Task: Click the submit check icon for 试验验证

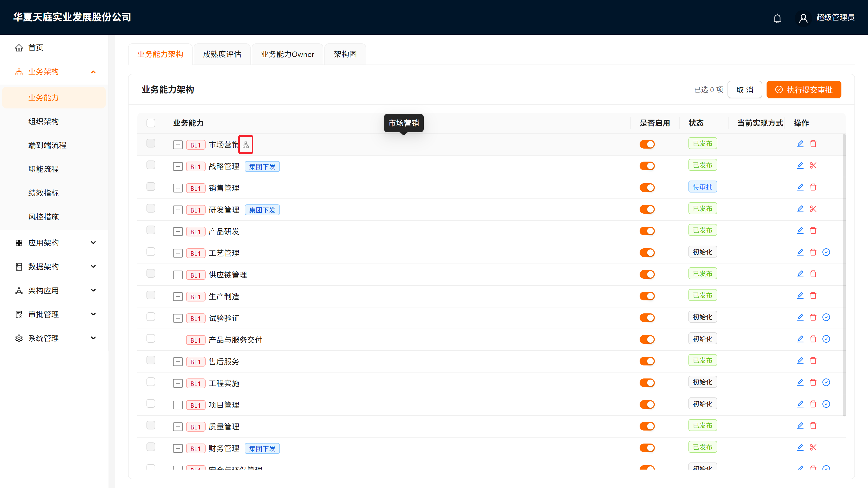Action: click(x=826, y=317)
